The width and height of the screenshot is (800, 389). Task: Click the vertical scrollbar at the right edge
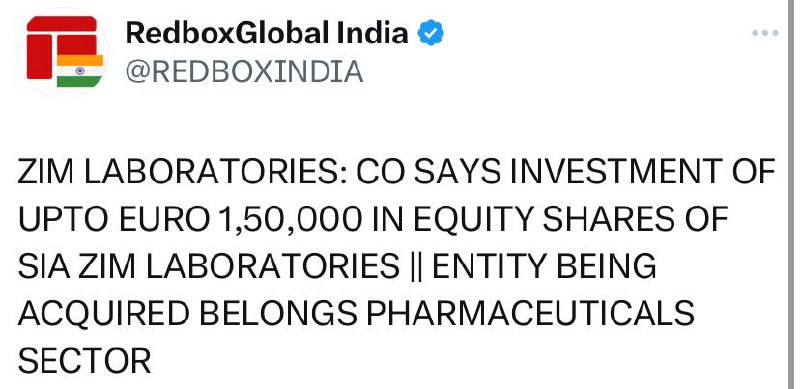click(x=792, y=194)
